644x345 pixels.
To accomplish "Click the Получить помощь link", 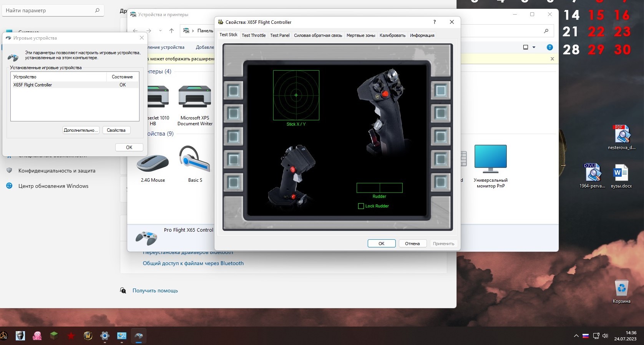I will click(x=155, y=291).
